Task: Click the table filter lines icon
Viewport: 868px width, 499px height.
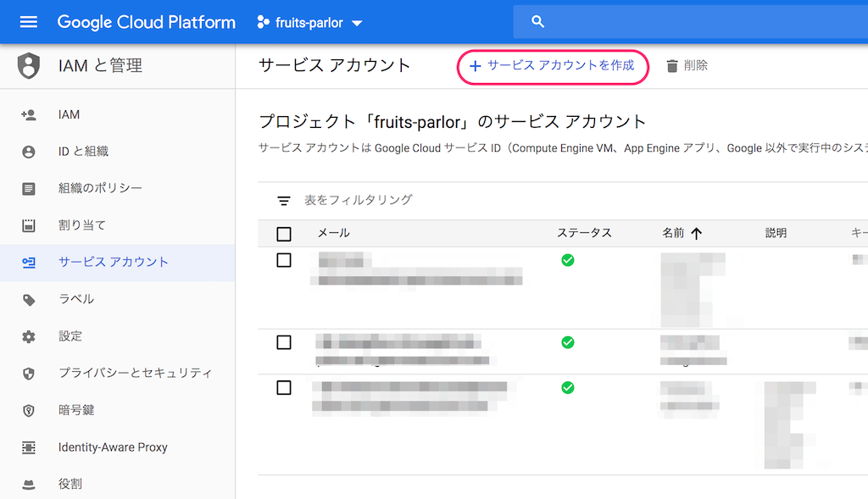Action: 283,201
